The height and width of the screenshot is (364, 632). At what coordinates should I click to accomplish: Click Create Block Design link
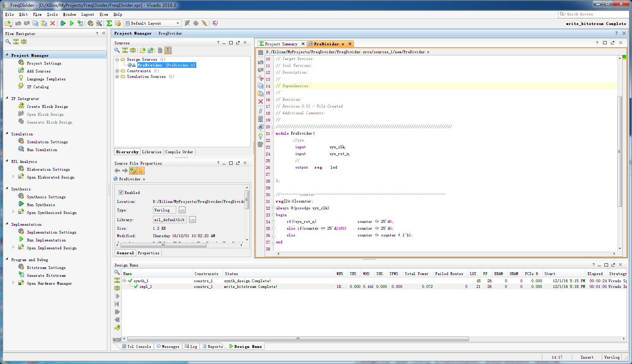tap(47, 107)
